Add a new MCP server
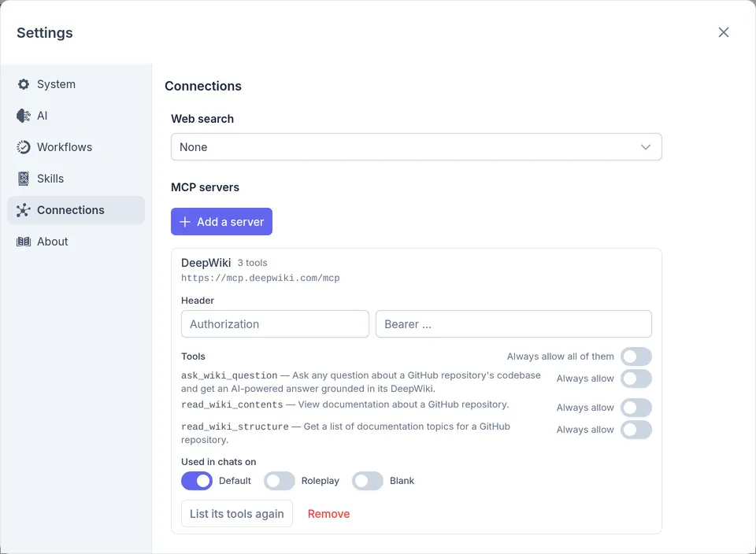The width and height of the screenshot is (756, 554). coord(221,222)
